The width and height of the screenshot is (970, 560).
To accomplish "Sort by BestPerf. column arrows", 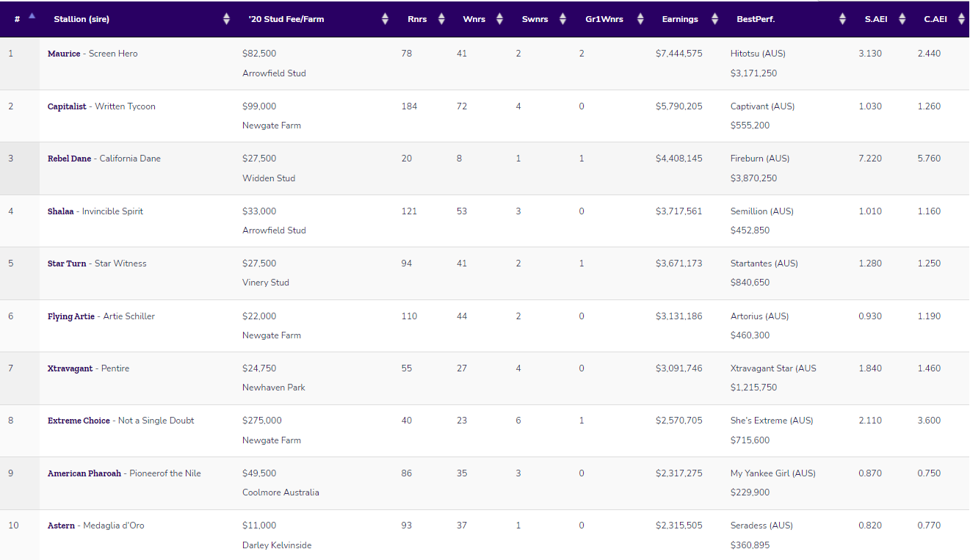I will 843,19.
